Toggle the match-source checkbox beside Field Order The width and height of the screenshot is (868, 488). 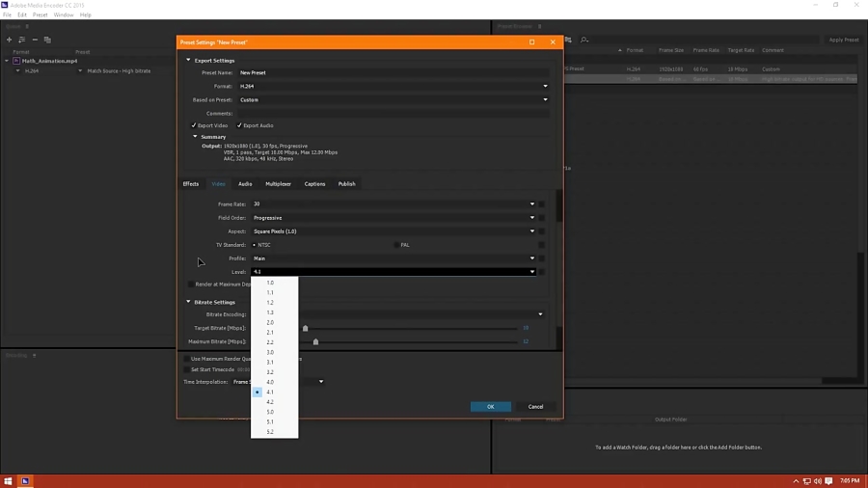[541, 218]
